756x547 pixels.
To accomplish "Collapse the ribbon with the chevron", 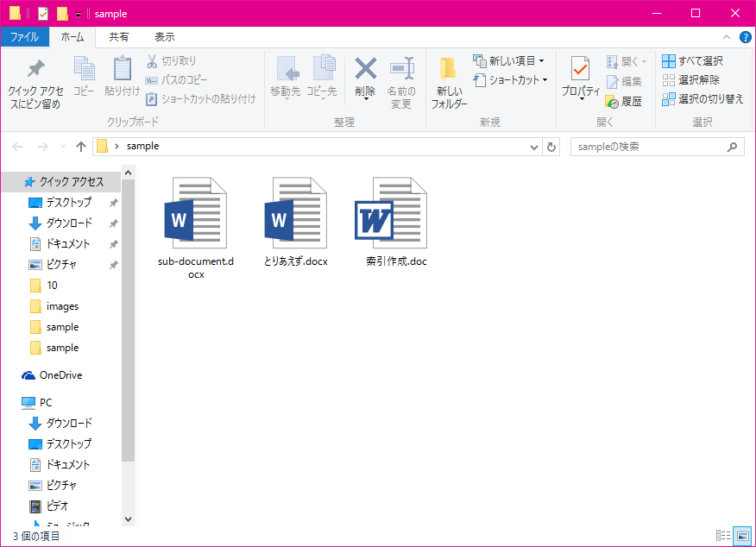I will click(727, 37).
